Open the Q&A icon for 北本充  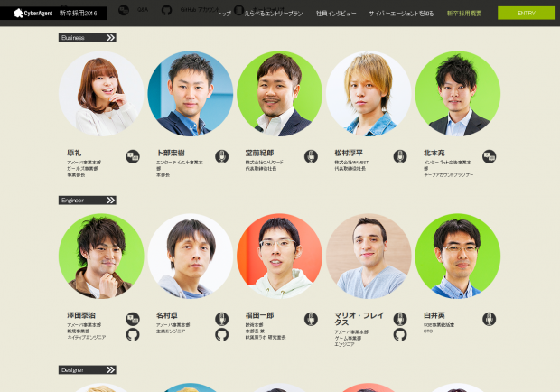(489, 156)
